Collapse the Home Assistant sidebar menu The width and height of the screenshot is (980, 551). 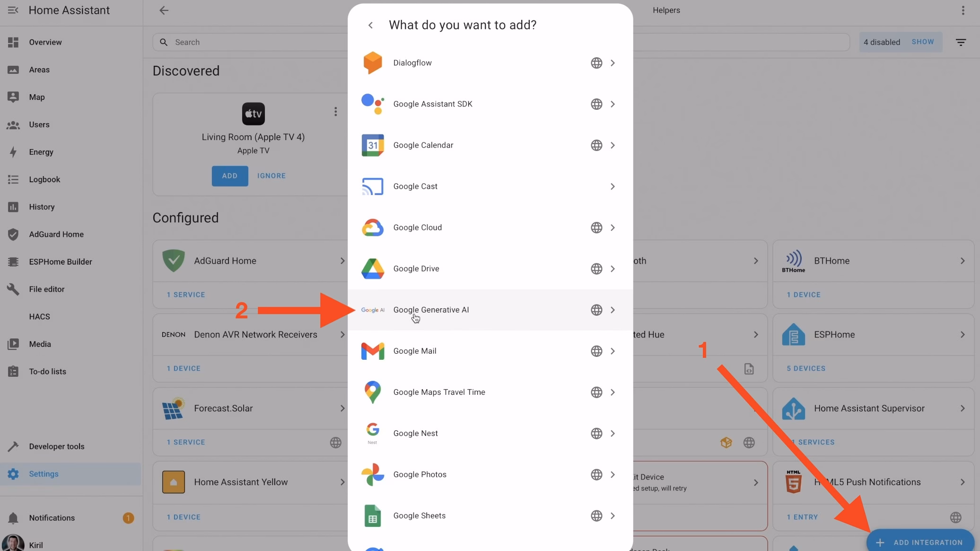pos(13,10)
